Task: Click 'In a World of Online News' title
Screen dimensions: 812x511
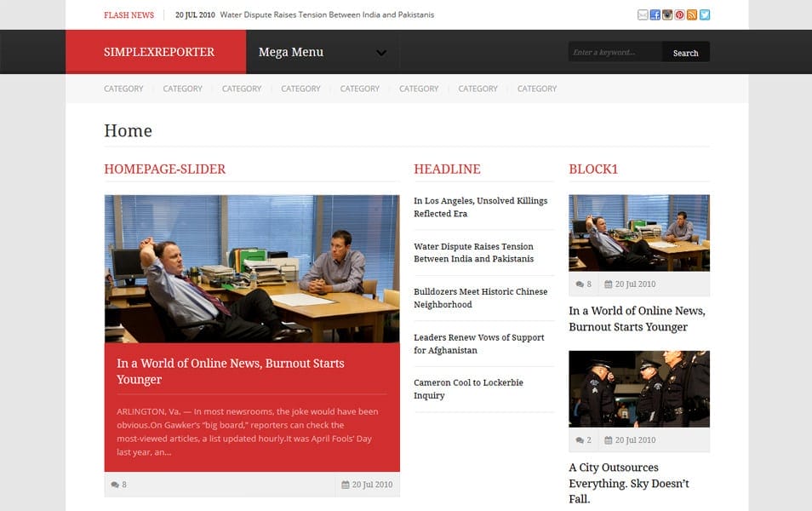Action: (637, 319)
